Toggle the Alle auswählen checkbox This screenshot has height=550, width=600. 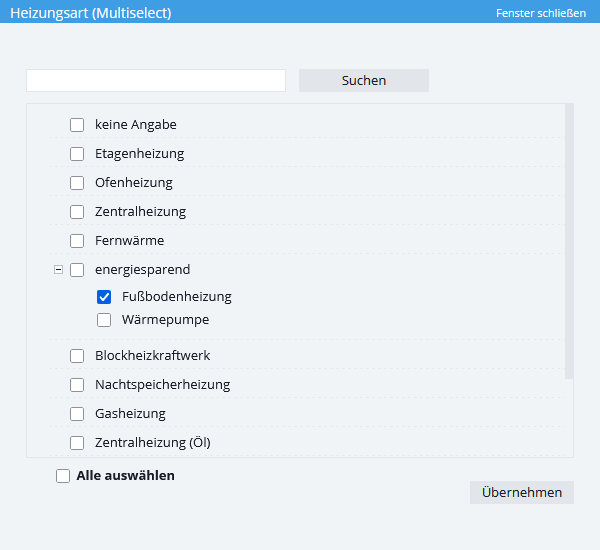[63, 476]
